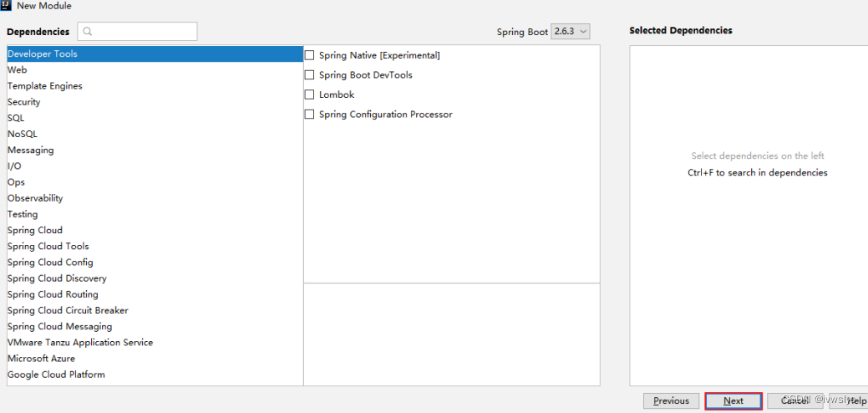
Task: Click the Lombok label text
Action: 337,94
